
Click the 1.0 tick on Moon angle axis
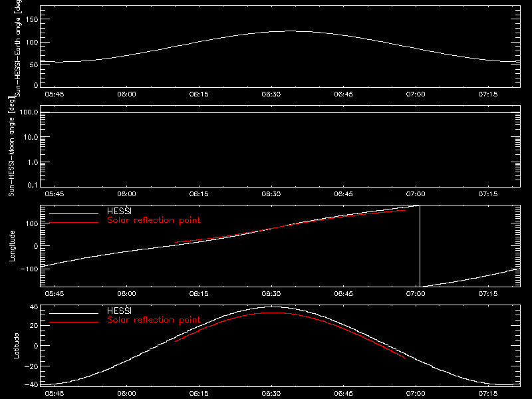[x=33, y=162]
